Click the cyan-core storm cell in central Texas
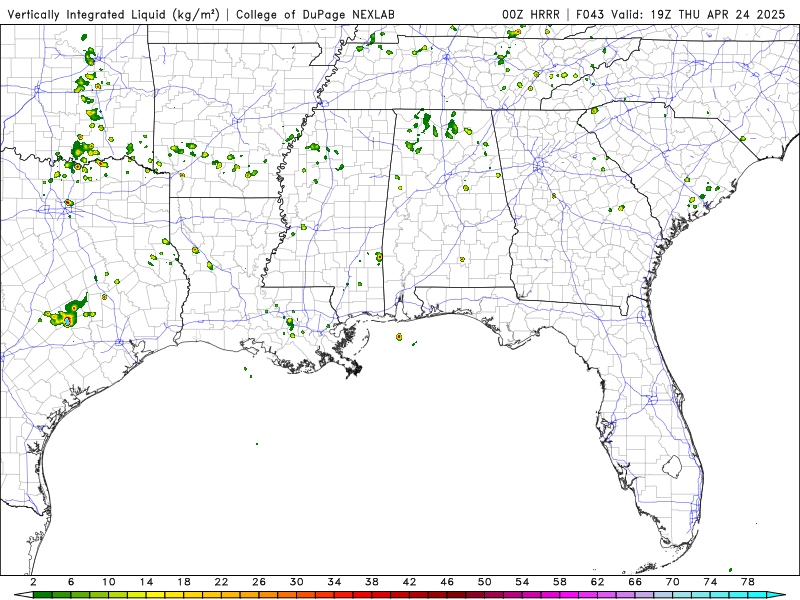This screenshot has height=600, width=800. (67, 321)
